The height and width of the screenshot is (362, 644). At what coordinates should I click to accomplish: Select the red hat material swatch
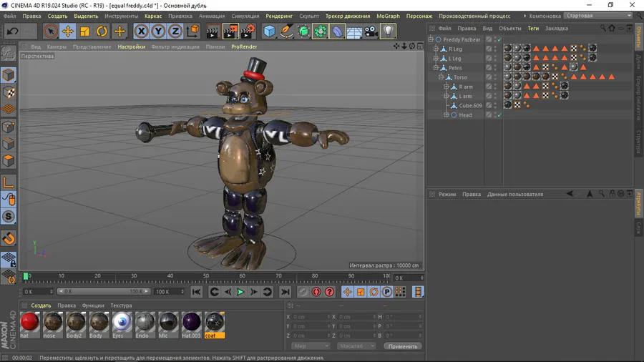coord(29,322)
